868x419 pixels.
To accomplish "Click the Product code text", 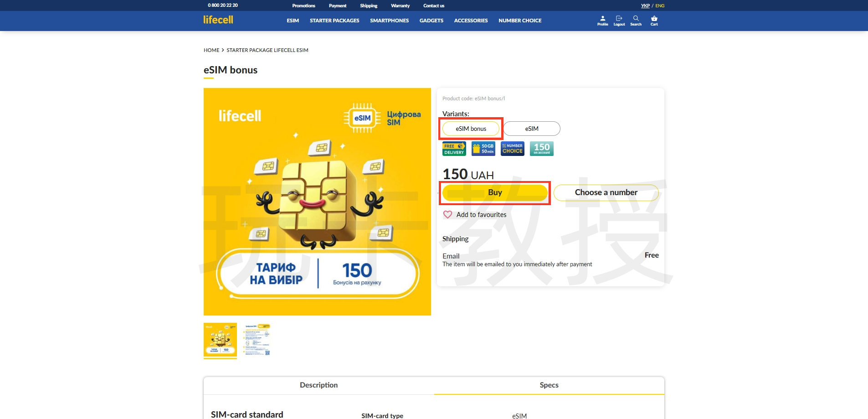I will point(473,98).
